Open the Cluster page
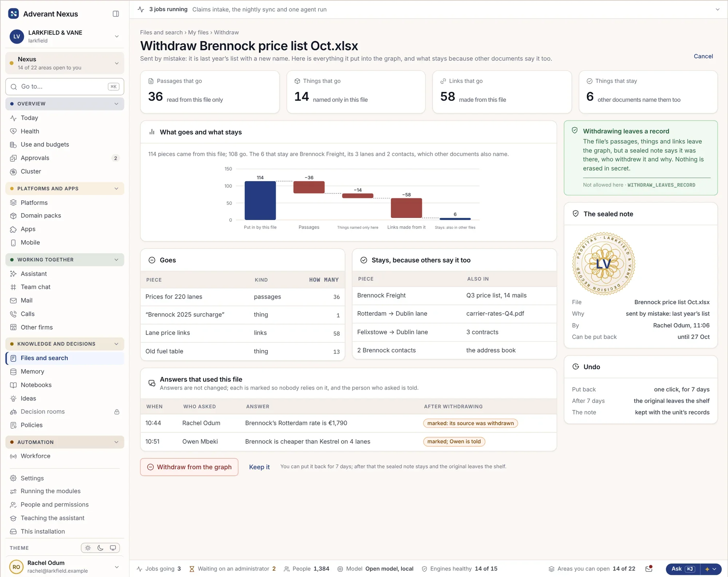This screenshot has width=728, height=577. click(x=65, y=171)
